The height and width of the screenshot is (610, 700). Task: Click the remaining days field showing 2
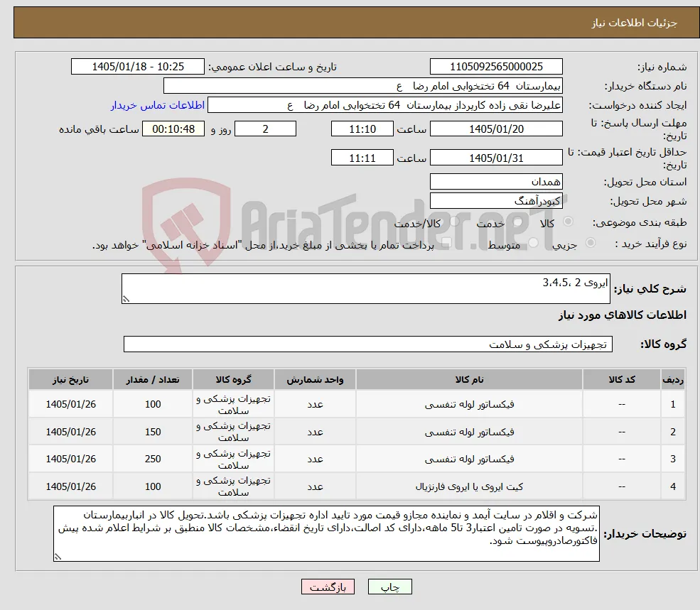[265, 129]
